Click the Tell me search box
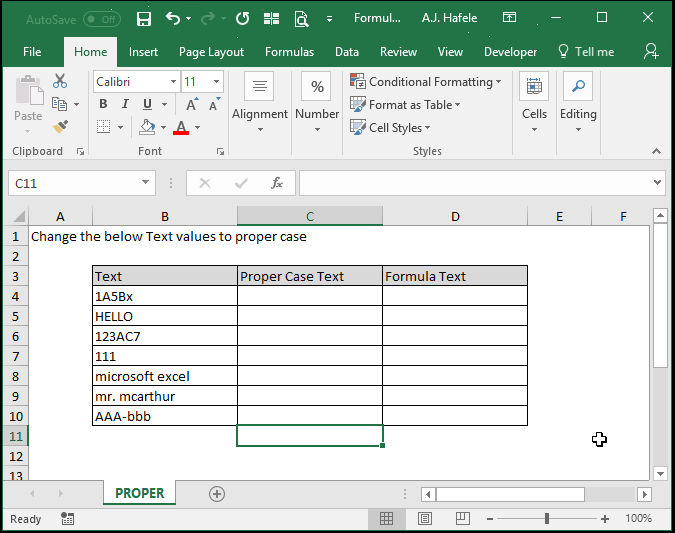This screenshot has height=533, width=675. (x=586, y=52)
